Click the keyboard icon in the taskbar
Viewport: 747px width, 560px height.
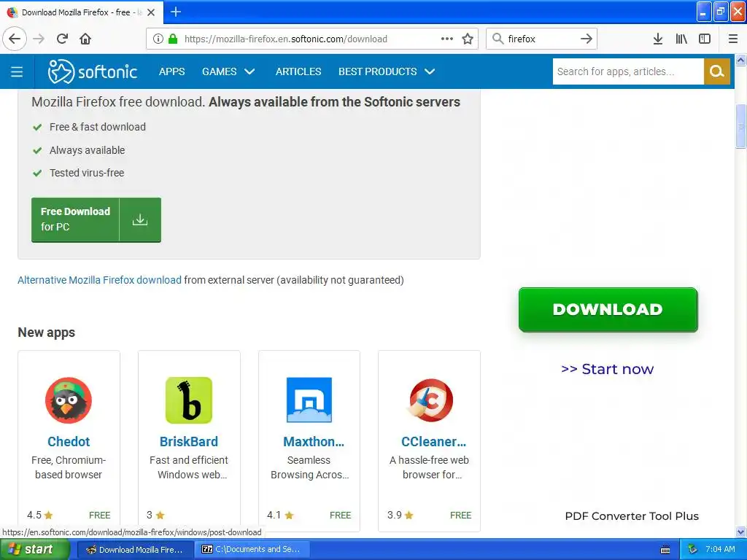click(665, 550)
